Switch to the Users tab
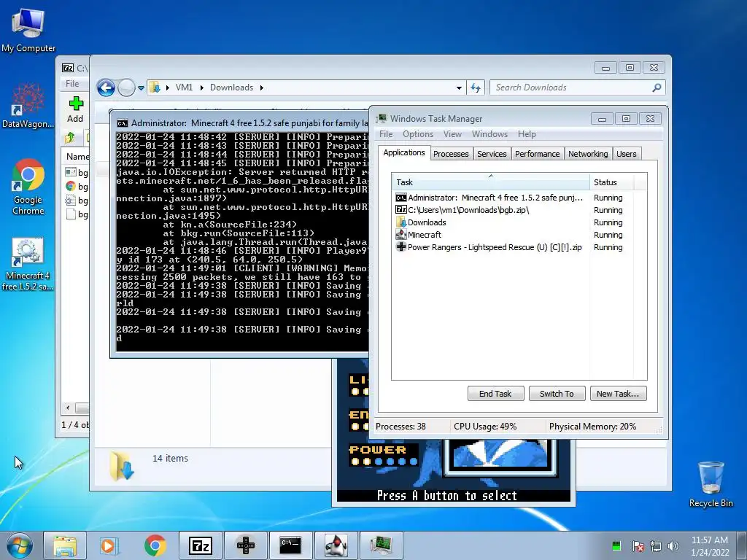This screenshot has height=560, width=747. coord(626,154)
